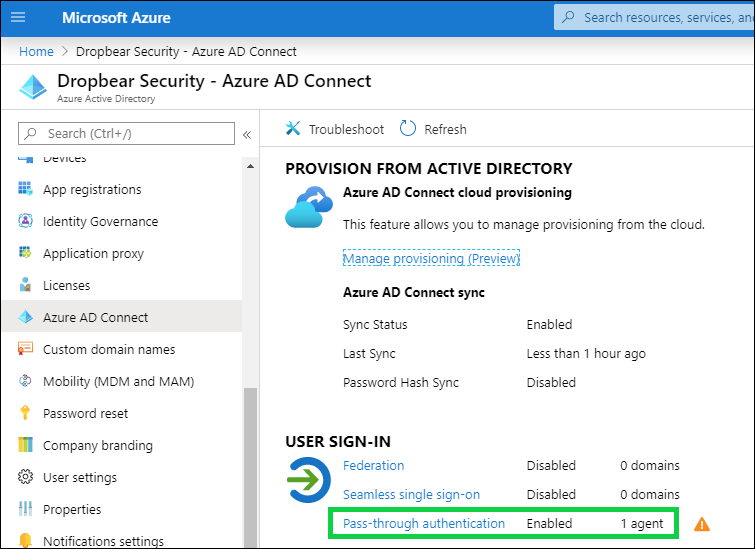Click the Troubleshoot button label
Image resolution: width=755 pixels, height=549 pixels.
pyautogui.click(x=346, y=129)
